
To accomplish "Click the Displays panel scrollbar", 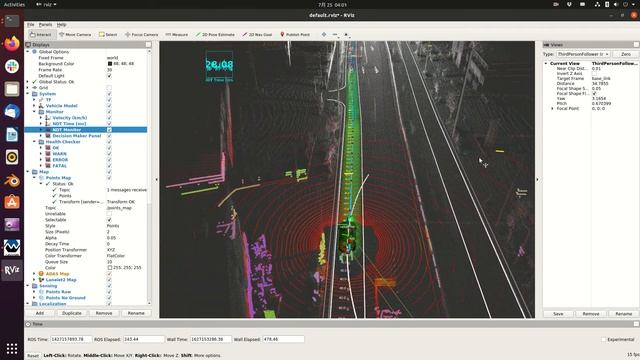I will [149, 177].
